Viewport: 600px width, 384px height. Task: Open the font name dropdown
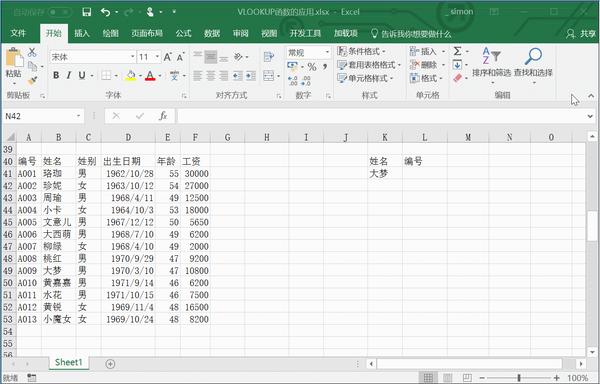coord(132,57)
